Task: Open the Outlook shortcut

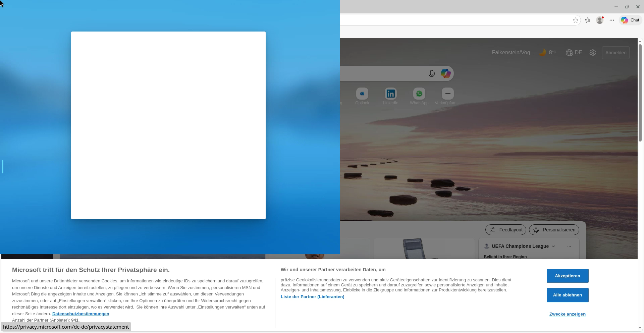Action: (x=362, y=94)
